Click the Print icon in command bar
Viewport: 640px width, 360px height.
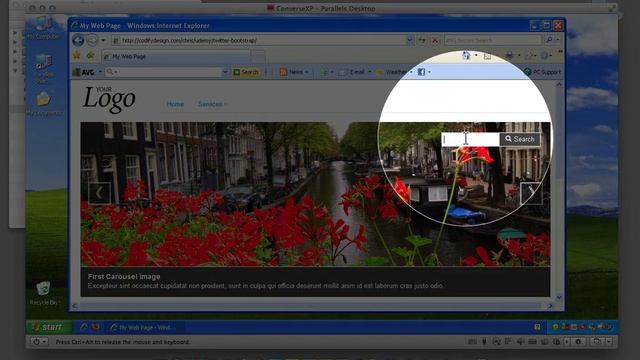509,56
